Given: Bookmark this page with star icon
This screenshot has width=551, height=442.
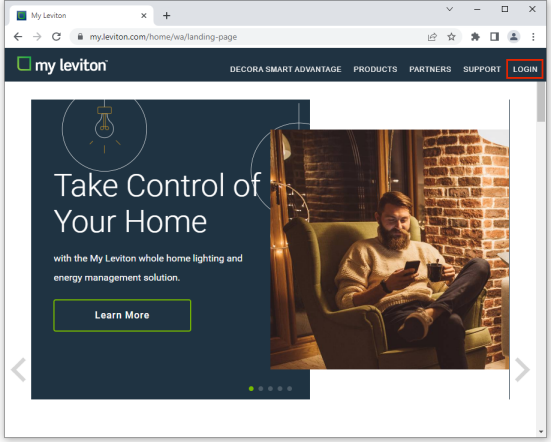Looking at the screenshot, I should (452, 37).
